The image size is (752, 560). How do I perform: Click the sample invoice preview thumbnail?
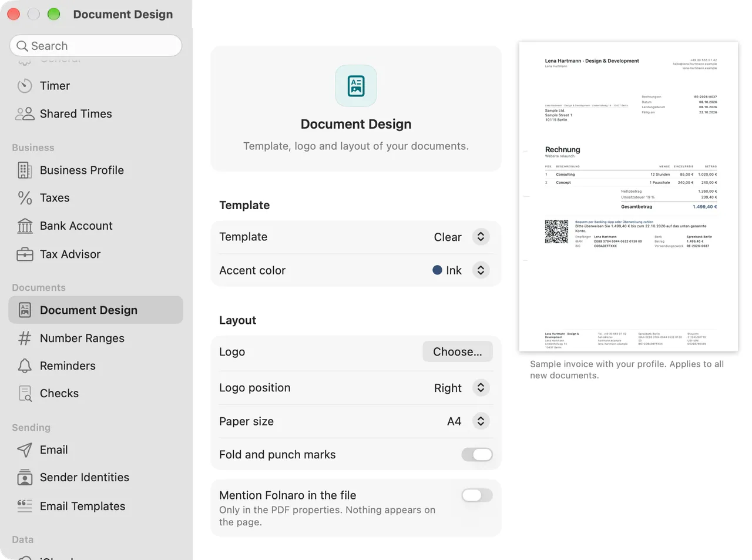click(x=629, y=197)
